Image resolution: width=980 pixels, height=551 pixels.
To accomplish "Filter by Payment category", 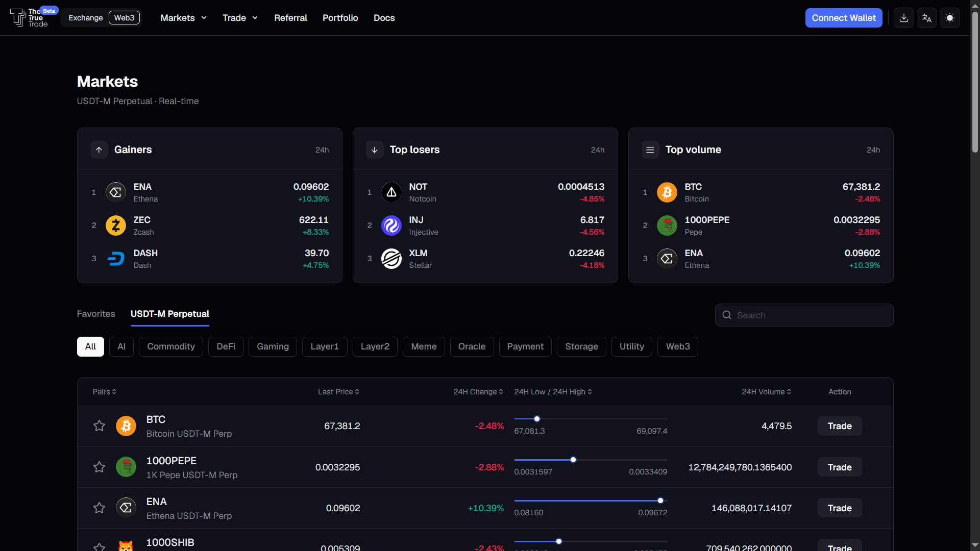I will coord(525,346).
